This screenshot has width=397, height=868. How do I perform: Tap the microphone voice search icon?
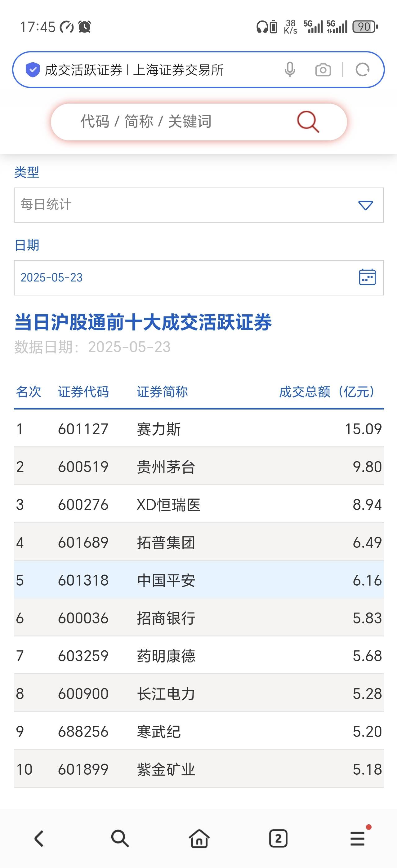[290, 70]
